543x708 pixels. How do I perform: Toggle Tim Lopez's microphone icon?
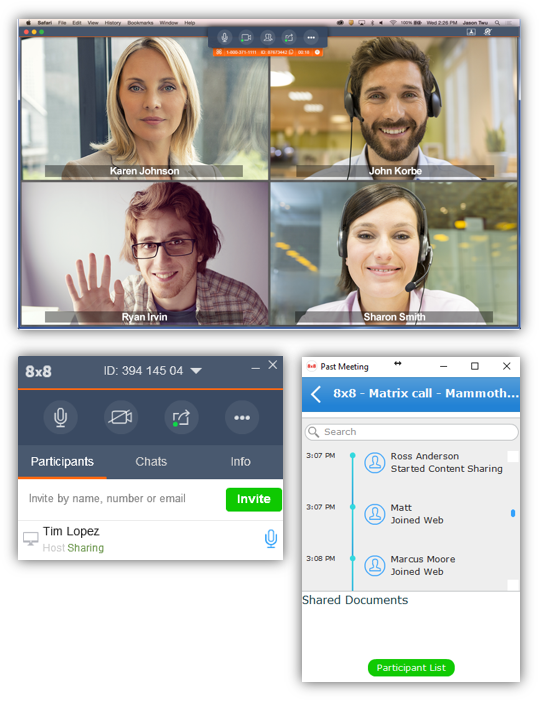271,539
